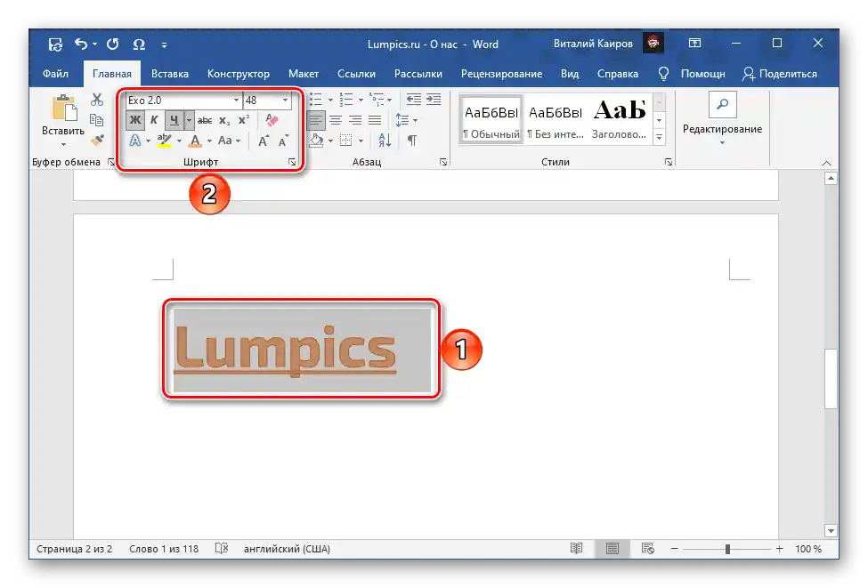Image resolution: width=868 pixels, height=588 pixels.
Task: Toggle subscript formatting
Action: [x=224, y=121]
